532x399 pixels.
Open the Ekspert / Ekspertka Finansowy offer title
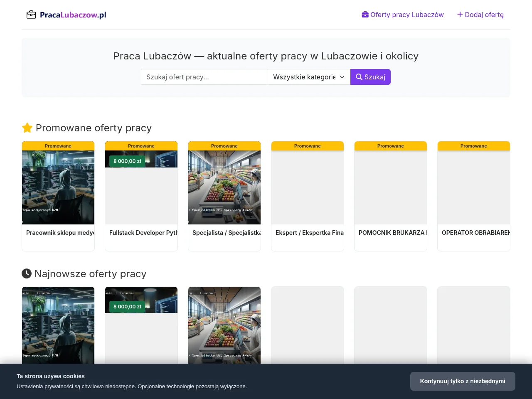click(310, 233)
